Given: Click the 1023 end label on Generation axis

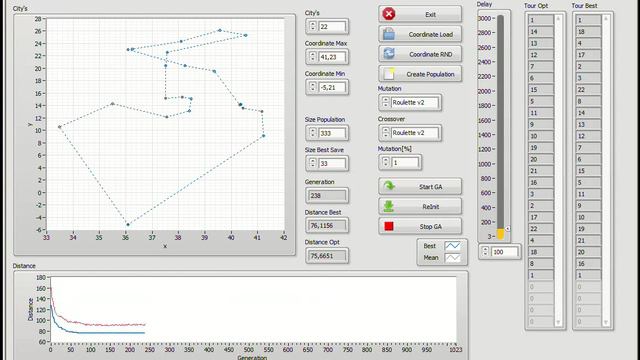Looking at the screenshot, I should 456,350.
